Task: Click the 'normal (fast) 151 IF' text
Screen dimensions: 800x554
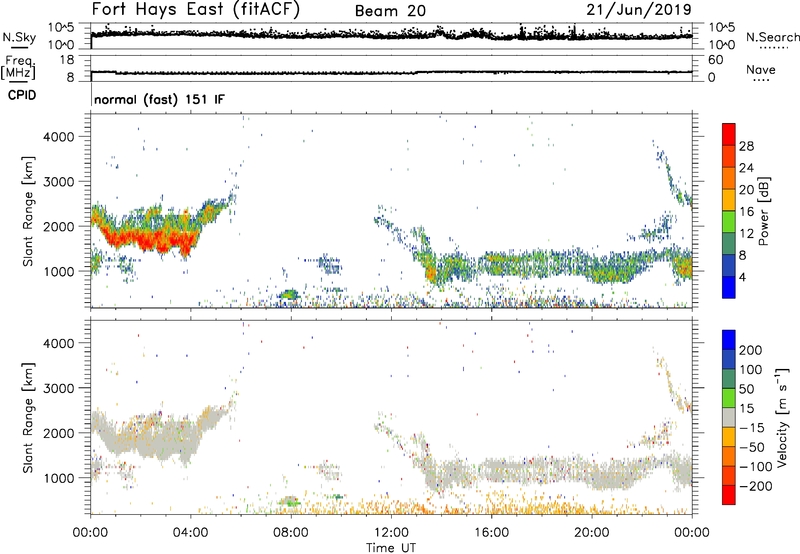Action: coord(159,99)
